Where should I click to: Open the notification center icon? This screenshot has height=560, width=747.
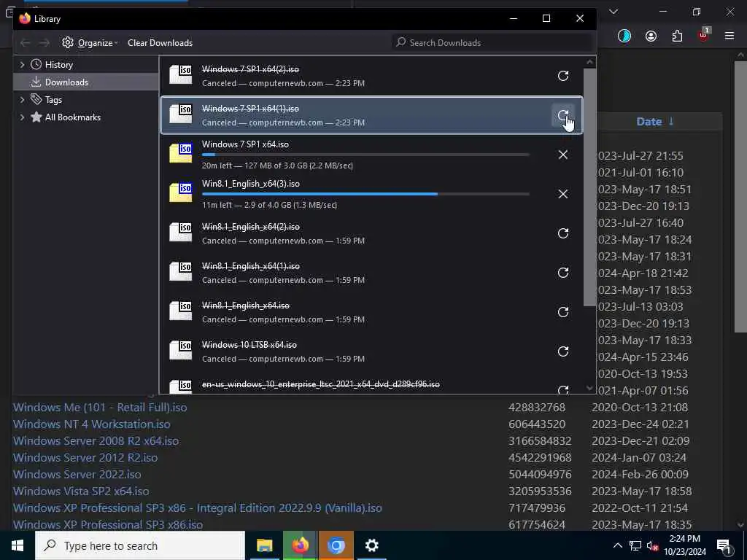click(724, 545)
